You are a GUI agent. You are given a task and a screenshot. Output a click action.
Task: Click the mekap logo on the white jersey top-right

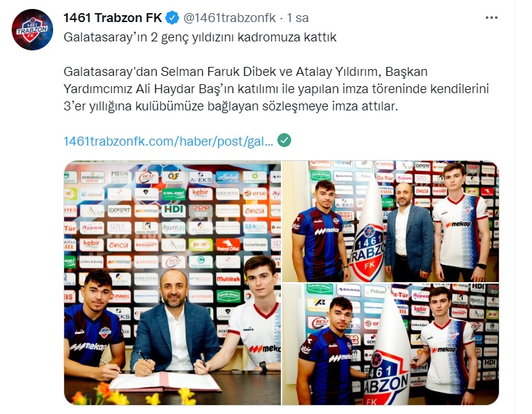point(458,224)
